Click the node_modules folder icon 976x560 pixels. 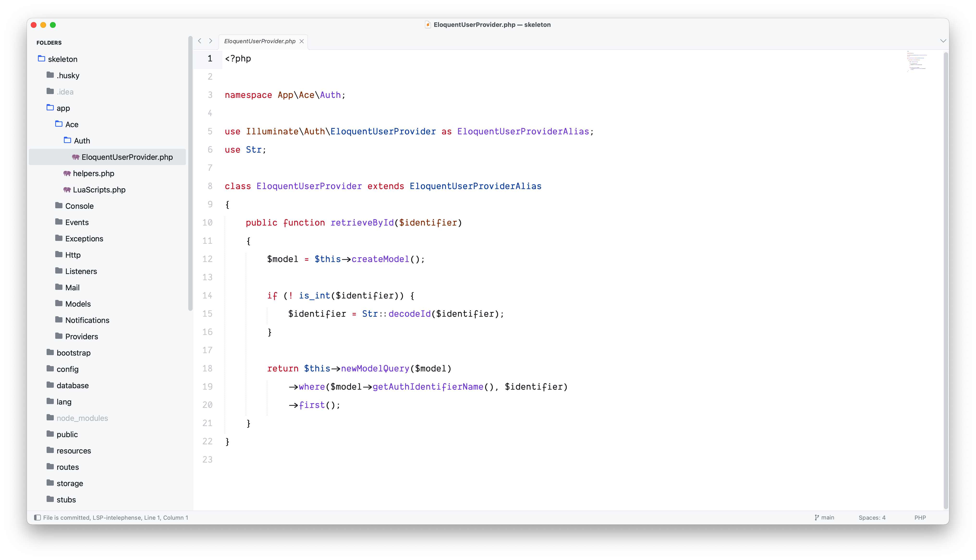[50, 417]
